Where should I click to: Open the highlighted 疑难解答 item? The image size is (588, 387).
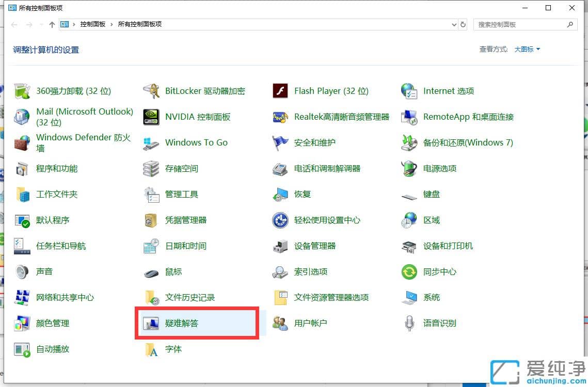(181, 323)
